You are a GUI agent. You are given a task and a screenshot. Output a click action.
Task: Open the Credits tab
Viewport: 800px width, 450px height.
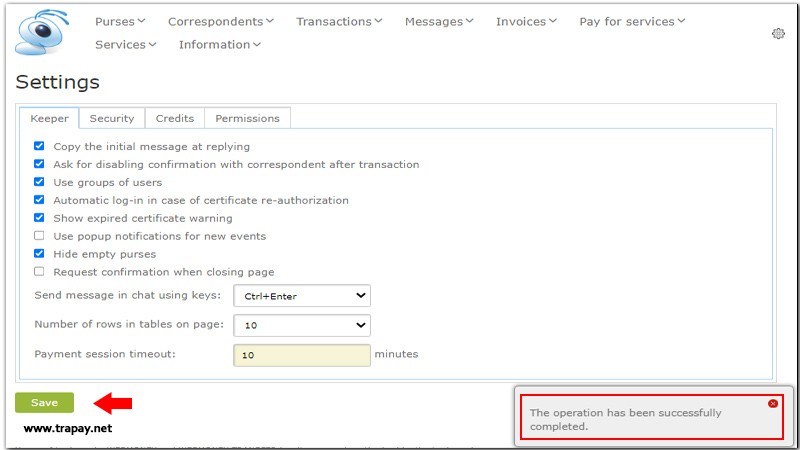click(175, 118)
